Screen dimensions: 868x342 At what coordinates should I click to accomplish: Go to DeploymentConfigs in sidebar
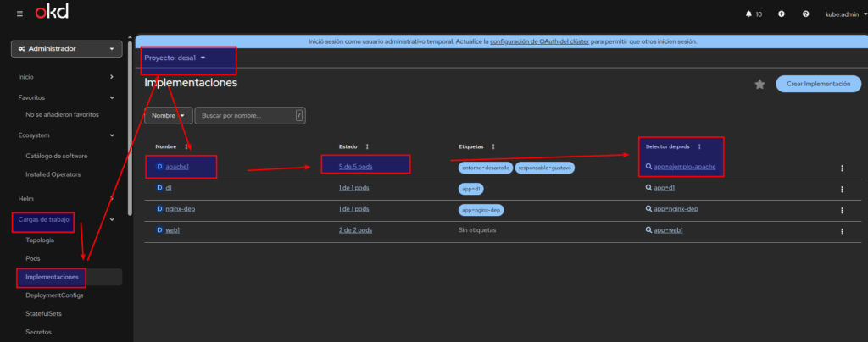pyautogui.click(x=54, y=295)
